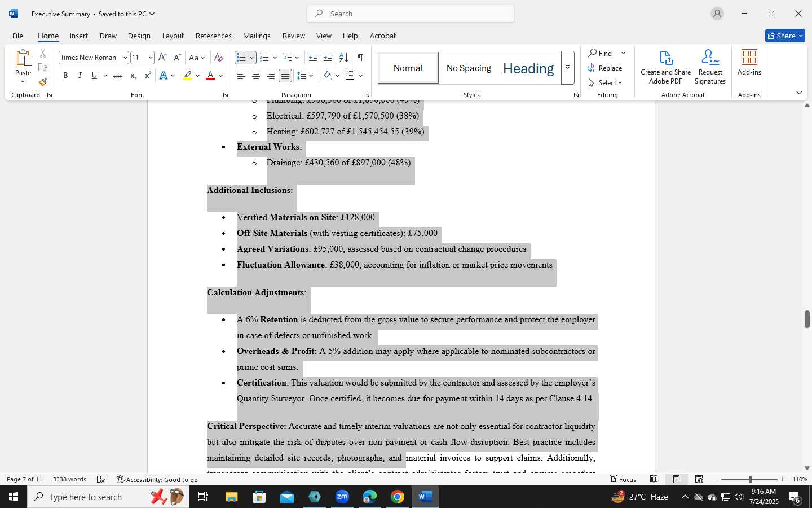Click the Paste clipboard icon
Screen dimensions: 812x508
click(x=23, y=58)
